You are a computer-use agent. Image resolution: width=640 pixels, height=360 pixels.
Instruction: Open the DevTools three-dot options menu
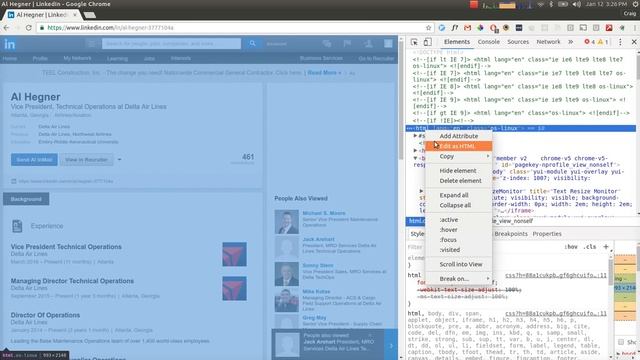(x=620, y=42)
